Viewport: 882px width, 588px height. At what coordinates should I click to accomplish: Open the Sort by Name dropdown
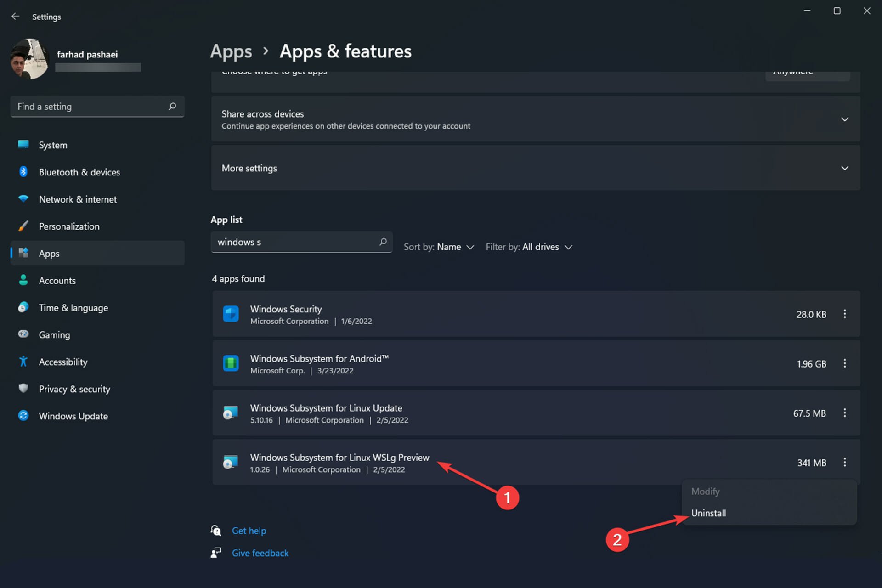(x=439, y=247)
